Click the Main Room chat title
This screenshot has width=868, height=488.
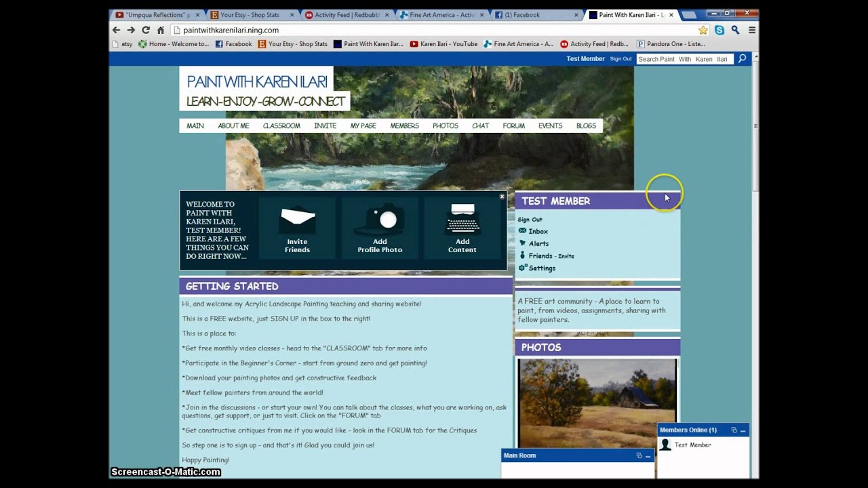tap(519, 455)
